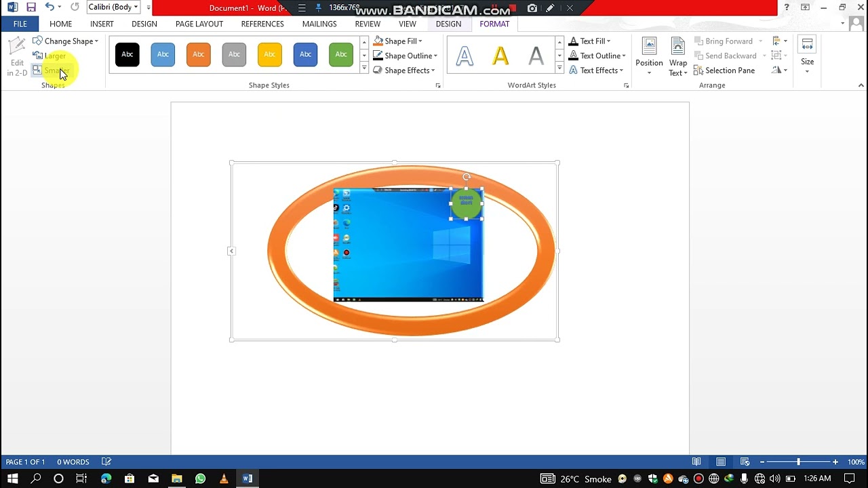Apply the black Abc shape style
This screenshot has height=488, width=868.
point(127,54)
